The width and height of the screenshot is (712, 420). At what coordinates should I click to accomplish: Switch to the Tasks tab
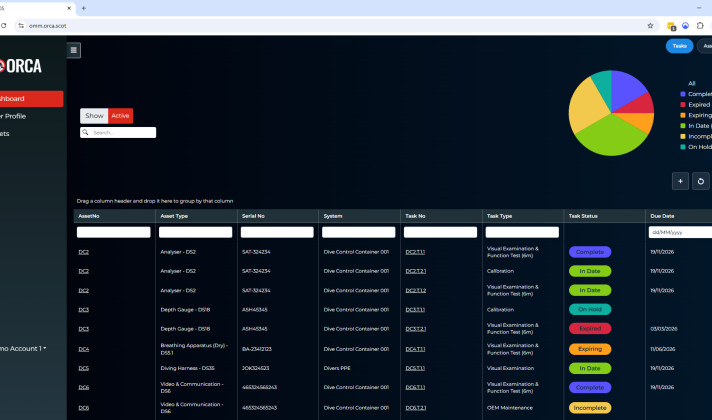click(679, 46)
